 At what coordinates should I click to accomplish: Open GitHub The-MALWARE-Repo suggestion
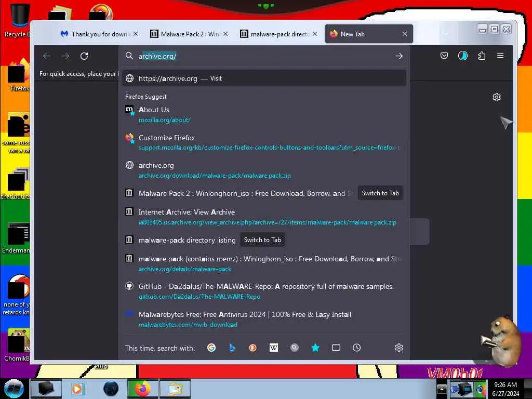coord(264,291)
